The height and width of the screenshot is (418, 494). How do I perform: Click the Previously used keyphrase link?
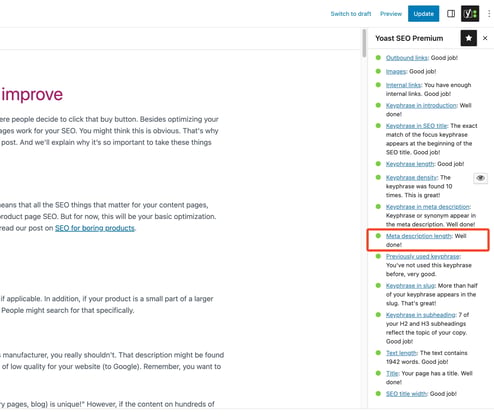coord(423,256)
